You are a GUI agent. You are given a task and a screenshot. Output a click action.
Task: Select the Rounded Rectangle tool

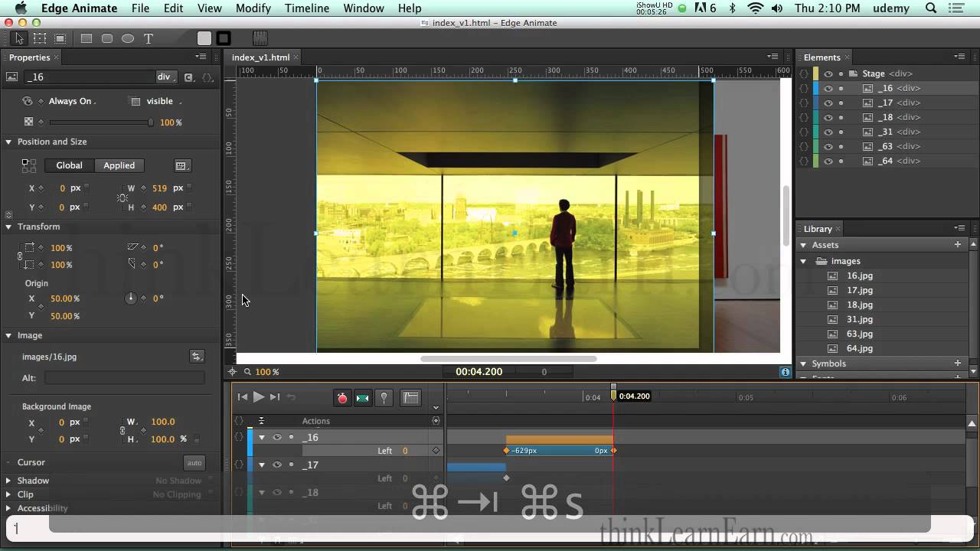pos(107,38)
